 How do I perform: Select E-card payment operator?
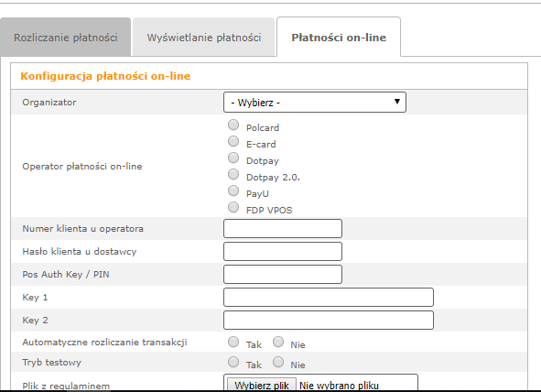click(x=233, y=141)
